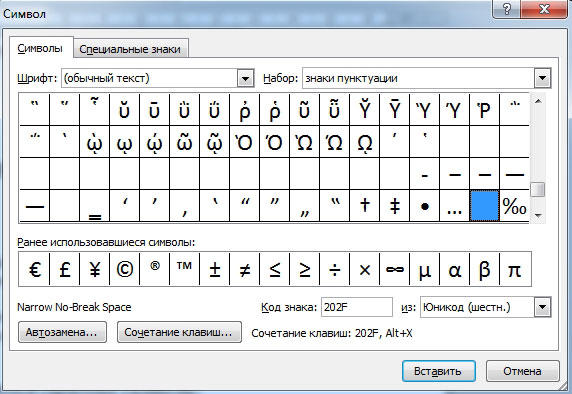Click the 'Сочетание клавиш: 202F, Alt+X' text
The width and height of the screenshot is (572, 394).
(332, 333)
